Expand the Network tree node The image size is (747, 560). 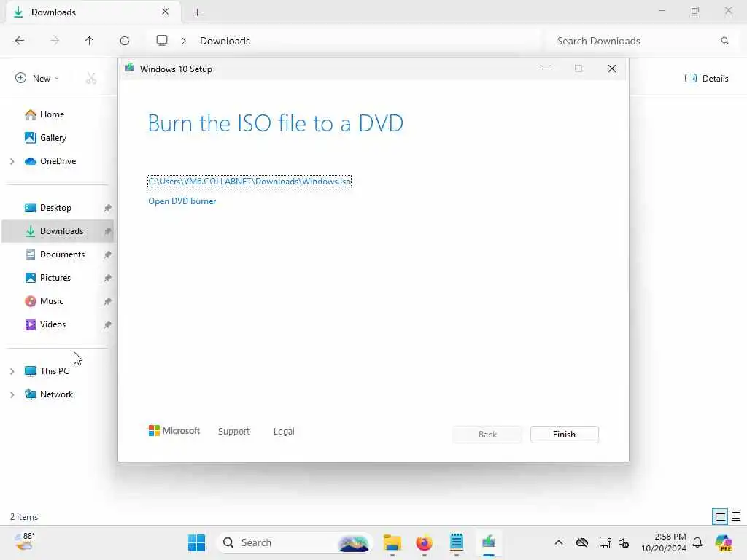12,394
